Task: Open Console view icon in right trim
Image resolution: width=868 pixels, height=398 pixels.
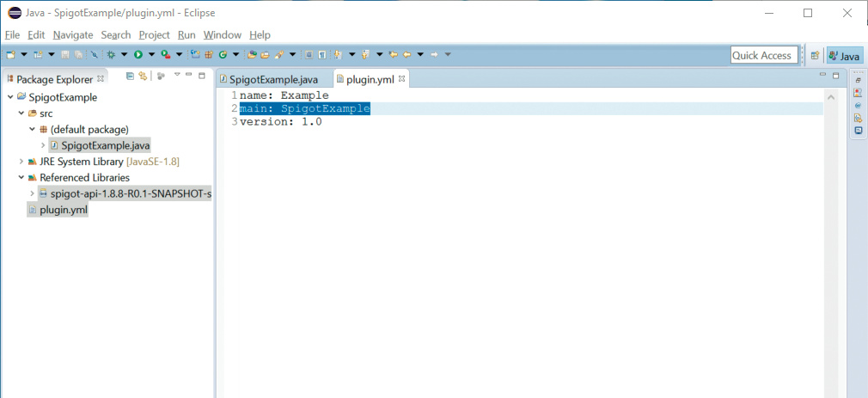Action: pyautogui.click(x=858, y=131)
